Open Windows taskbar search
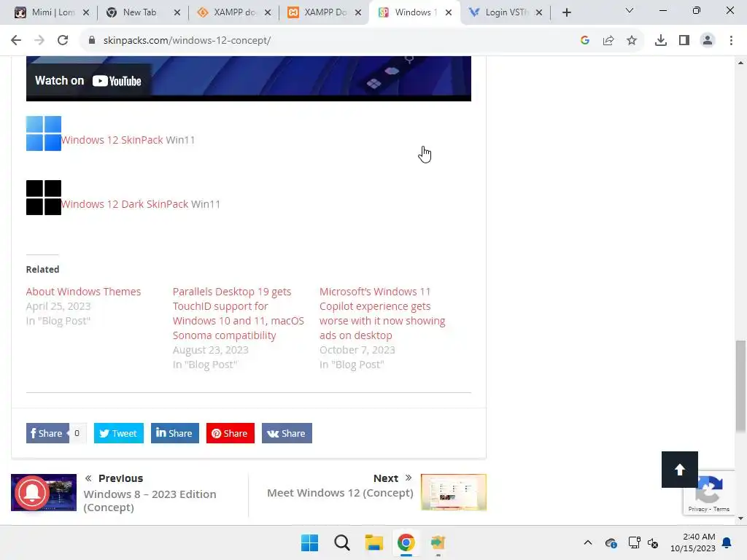 click(341, 542)
